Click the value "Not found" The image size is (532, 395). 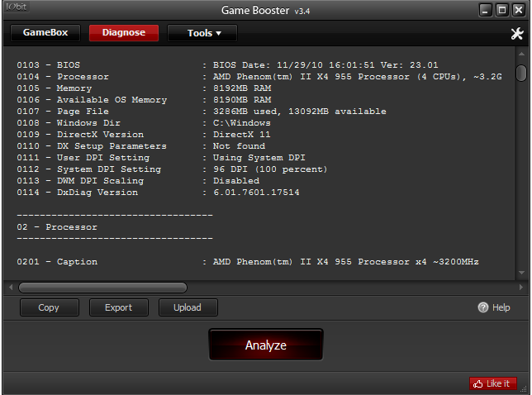tap(239, 145)
